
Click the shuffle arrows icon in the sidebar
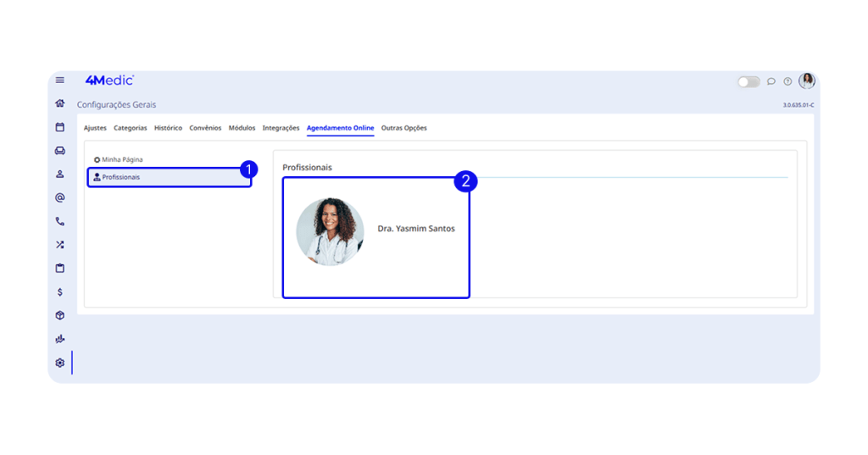point(60,245)
